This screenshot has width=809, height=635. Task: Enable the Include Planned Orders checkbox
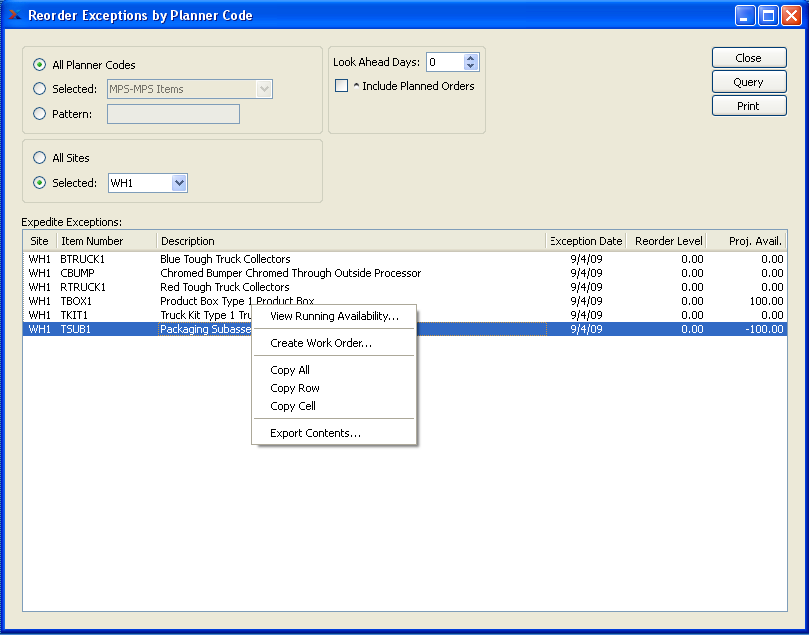click(x=342, y=86)
